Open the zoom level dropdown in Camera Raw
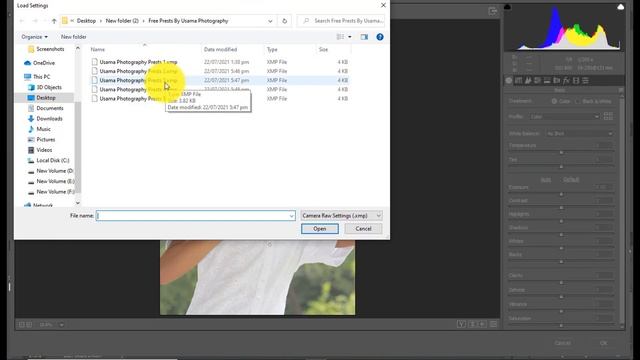The image size is (640, 360). (x=62, y=325)
